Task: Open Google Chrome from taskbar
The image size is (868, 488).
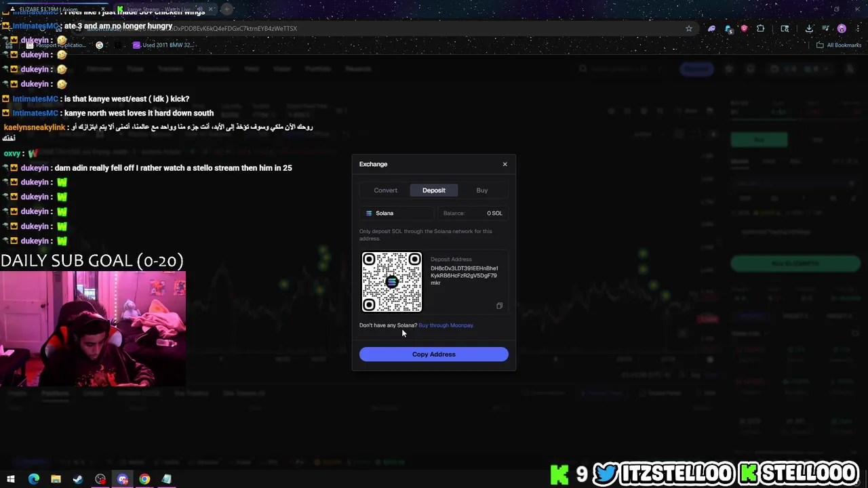Action: [x=144, y=479]
